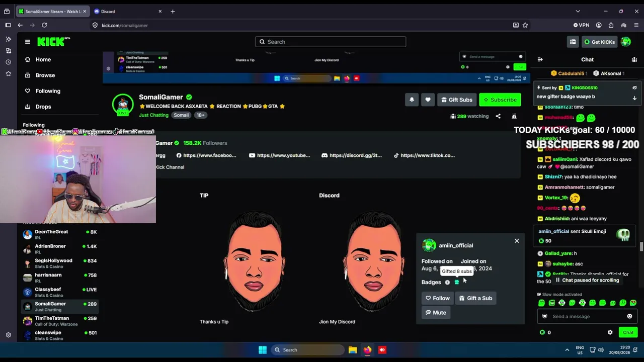Open cleanswipe channel in sidebar
Screen dimensions: 644x362
click(60, 335)
